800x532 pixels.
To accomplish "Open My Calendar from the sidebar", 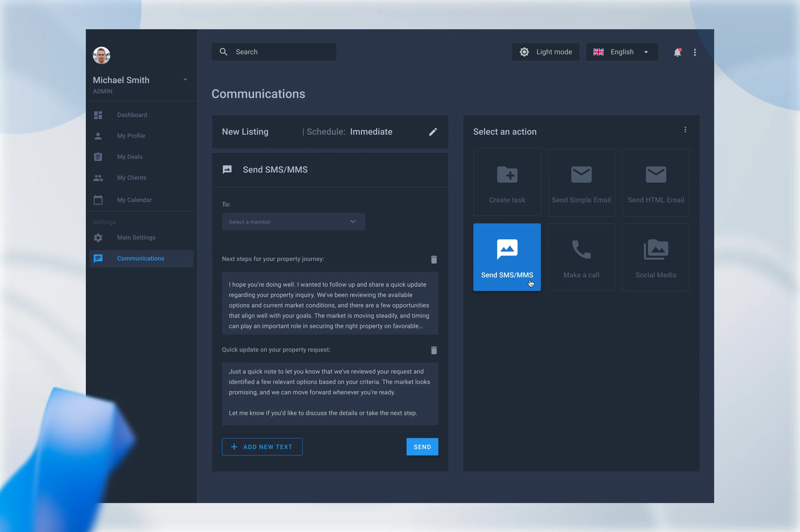I will [134, 200].
